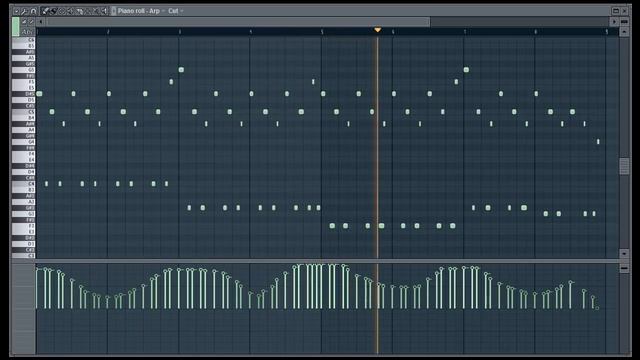This screenshot has height=360, width=640.
Task: Click bar 7 on the timeline ruler
Action: [464, 31]
